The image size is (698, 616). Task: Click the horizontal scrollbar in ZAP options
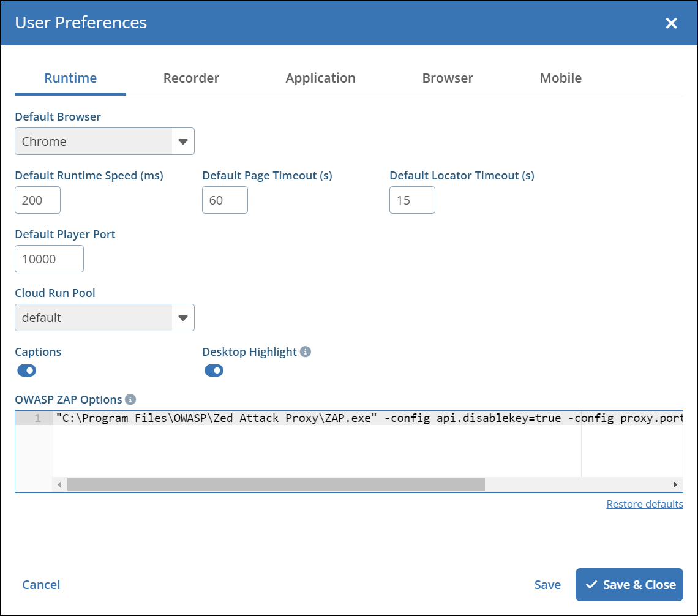pos(276,484)
